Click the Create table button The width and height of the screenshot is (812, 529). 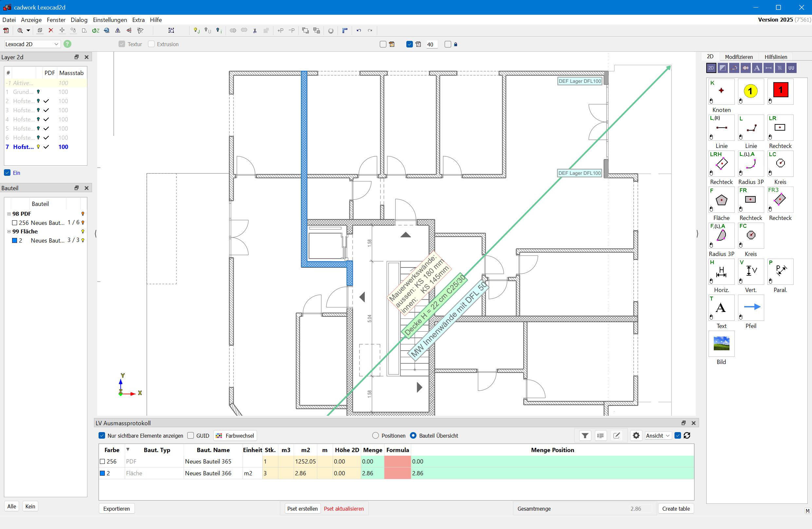pyautogui.click(x=675, y=508)
